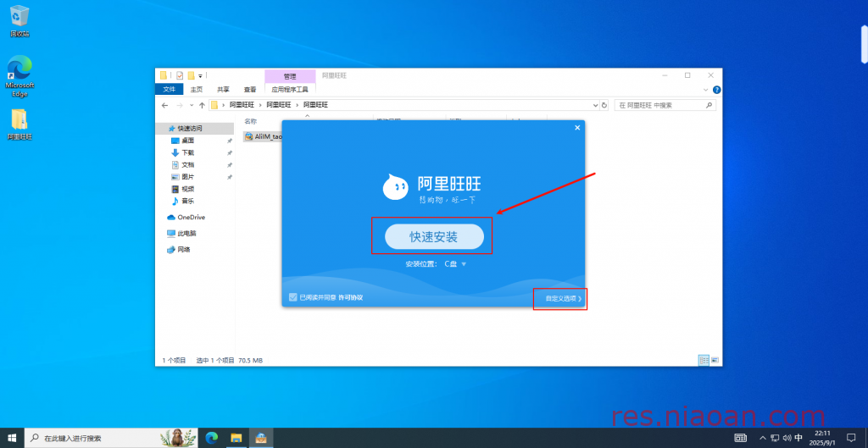
Task: Click first 阿里旺旺 breadcrumb in address bar
Action: click(242, 104)
